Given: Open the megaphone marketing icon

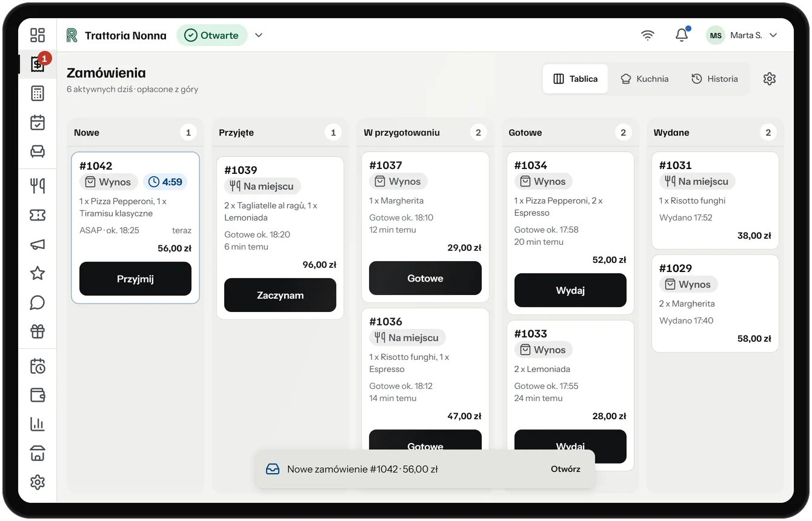Looking at the screenshot, I should (38, 244).
